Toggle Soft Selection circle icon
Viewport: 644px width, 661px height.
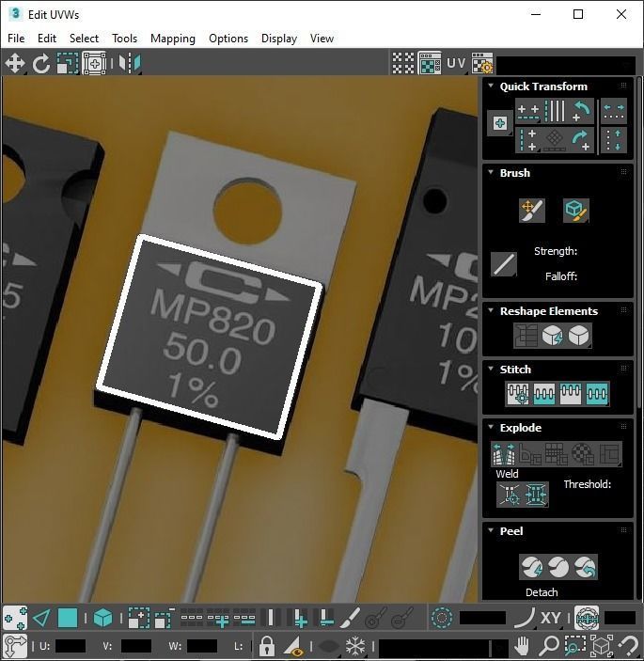tap(442, 619)
